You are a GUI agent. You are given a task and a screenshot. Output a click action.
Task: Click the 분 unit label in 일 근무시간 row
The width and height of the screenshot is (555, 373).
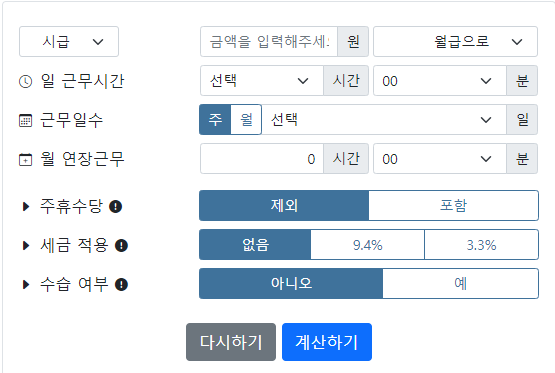[522, 81]
